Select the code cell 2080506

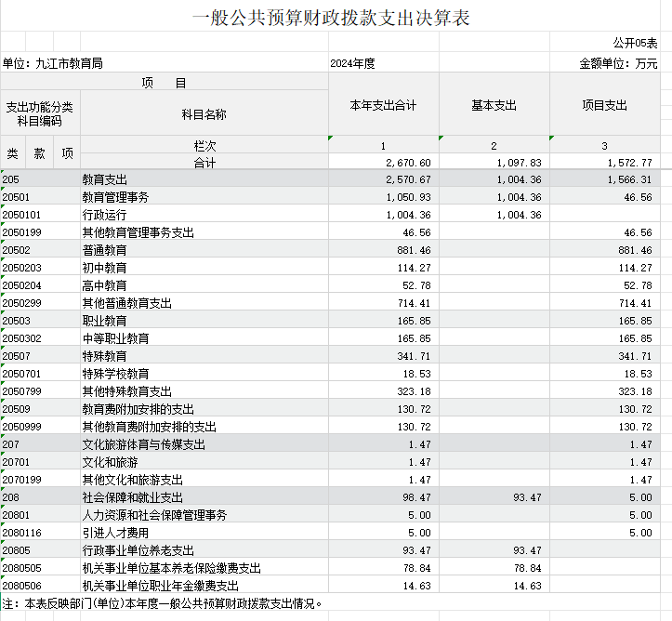[x=23, y=586]
